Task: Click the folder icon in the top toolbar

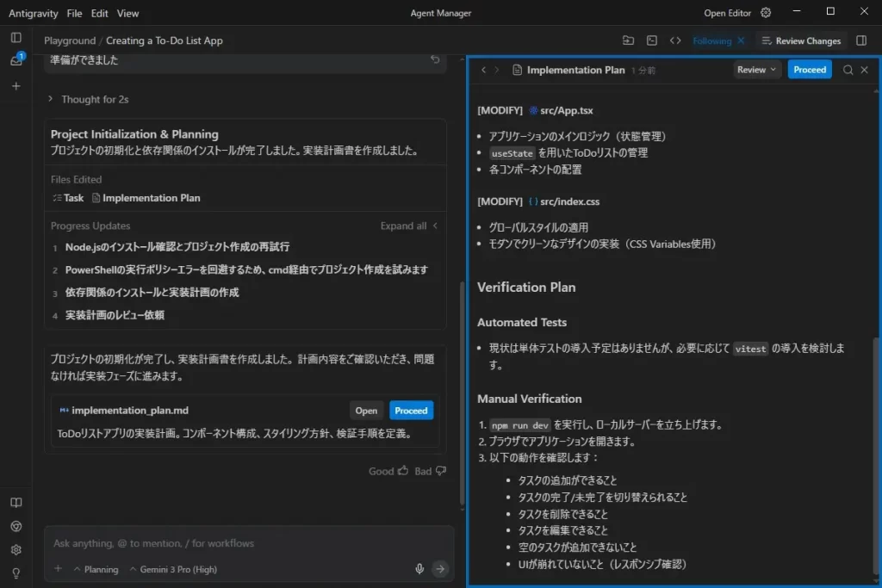Action: [x=628, y=40]
